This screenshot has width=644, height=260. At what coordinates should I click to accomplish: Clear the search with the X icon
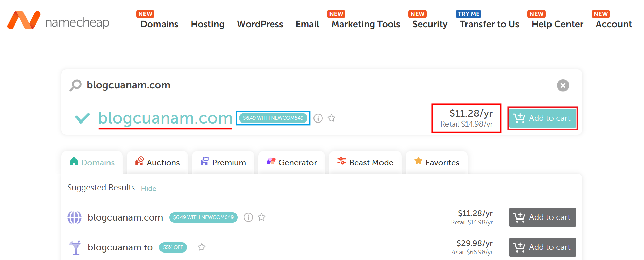(x=563, y=85)
